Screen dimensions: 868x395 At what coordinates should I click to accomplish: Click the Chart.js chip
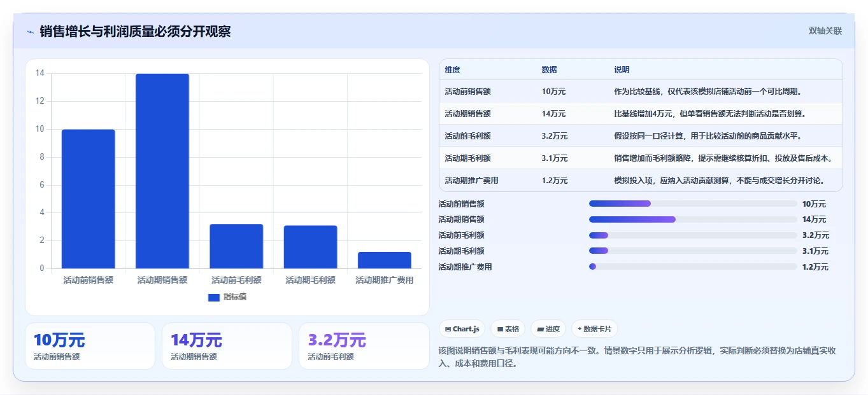pos(462,329)
